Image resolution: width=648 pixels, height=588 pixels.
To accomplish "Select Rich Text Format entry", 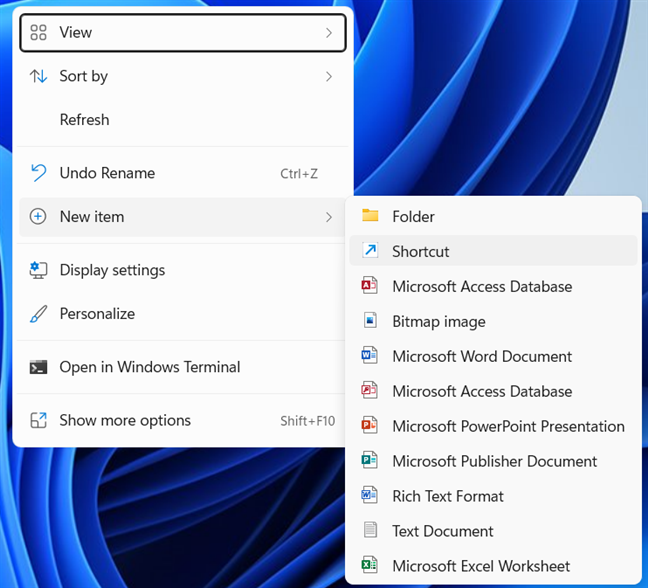I will [493, 496].
